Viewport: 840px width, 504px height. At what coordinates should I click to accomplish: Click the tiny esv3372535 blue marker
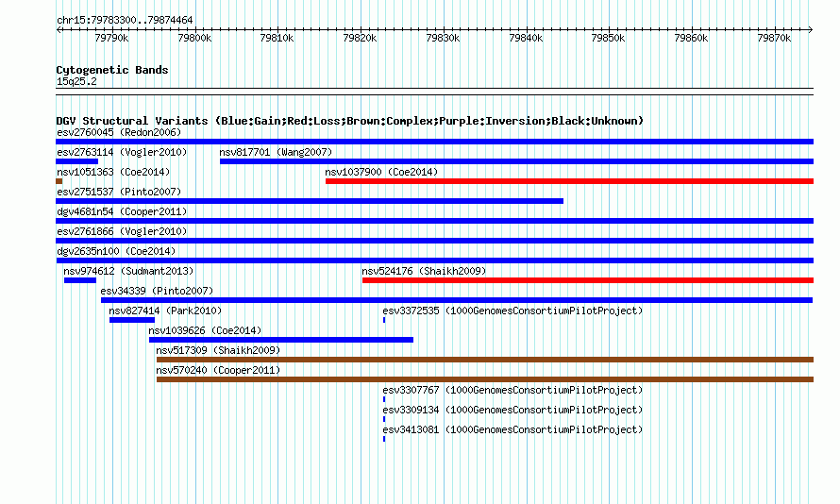point(384,320)
